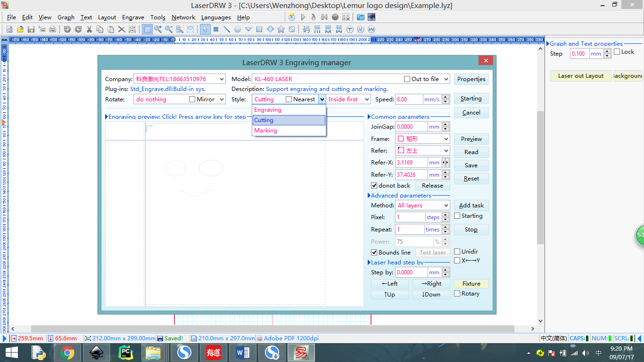
Task: Click the Save floppy disk toolbar icon
Action: (x=31, y=29)
